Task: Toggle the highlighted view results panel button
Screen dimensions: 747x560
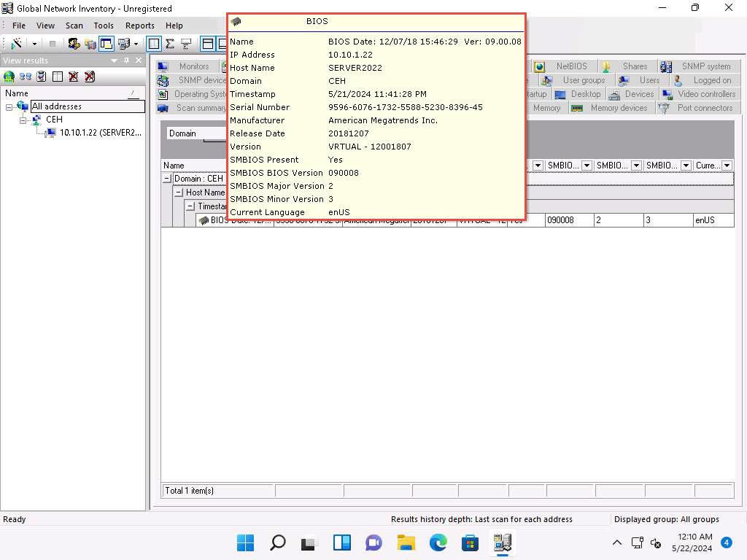Action: coord(107,44)
